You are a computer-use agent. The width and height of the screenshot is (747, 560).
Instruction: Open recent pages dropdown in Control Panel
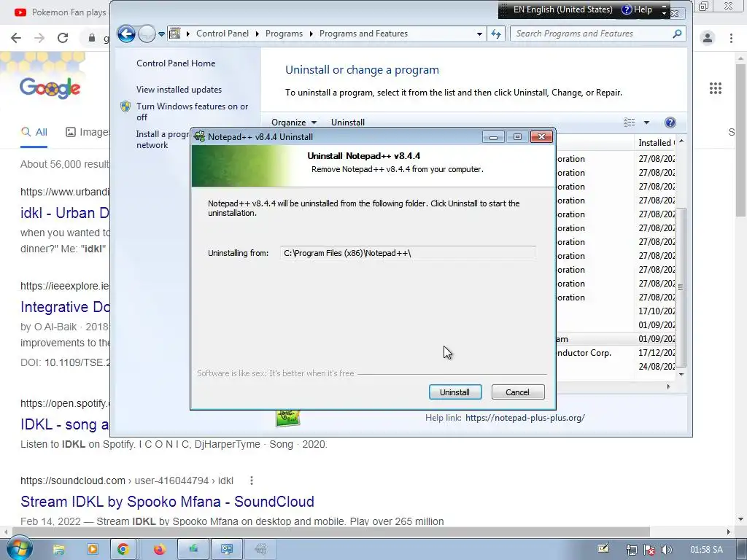161,34
